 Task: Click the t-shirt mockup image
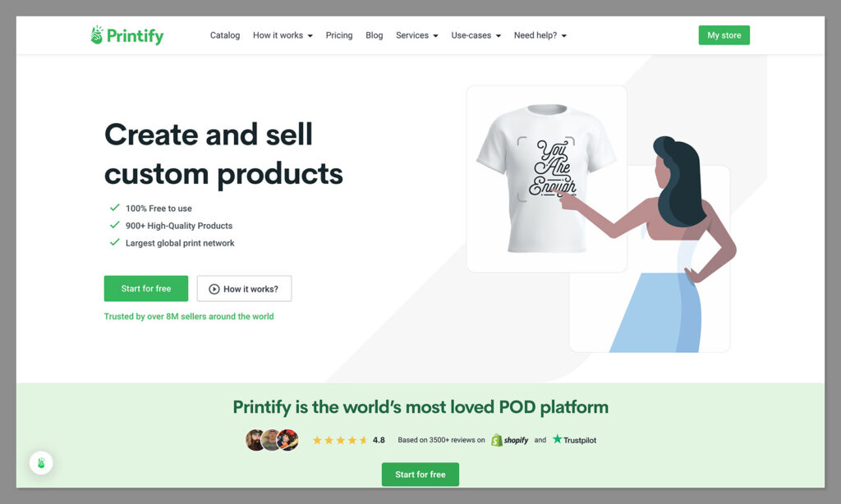546,179
